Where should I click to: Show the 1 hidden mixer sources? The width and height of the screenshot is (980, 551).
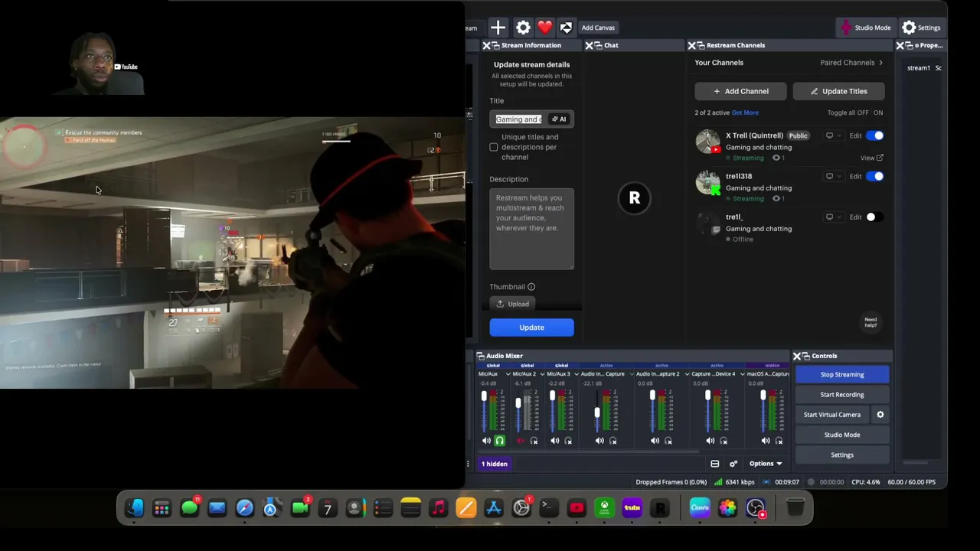click(x=494, y=464)
